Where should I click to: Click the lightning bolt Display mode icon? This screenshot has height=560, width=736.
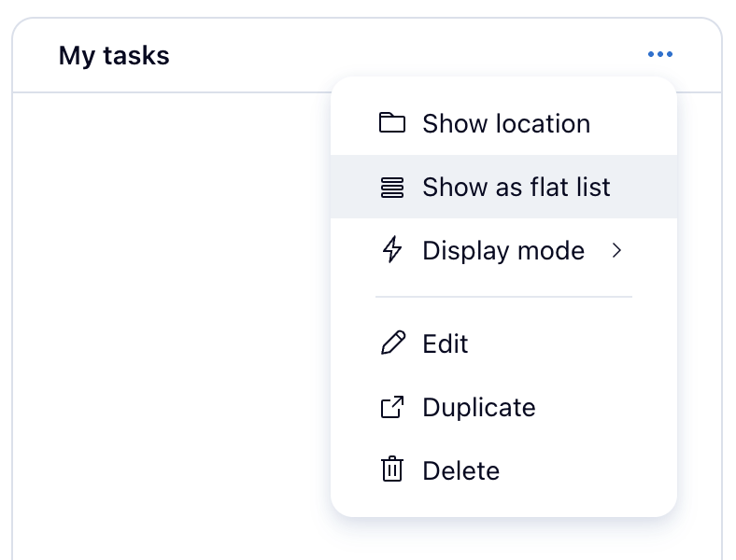pyautogui.click(x=392, y=250)
